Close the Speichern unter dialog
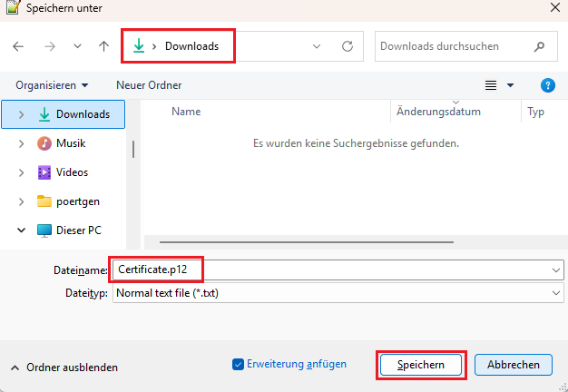Image resolution: width=568 pixels, height=392 pixels. tap(555, 7)
